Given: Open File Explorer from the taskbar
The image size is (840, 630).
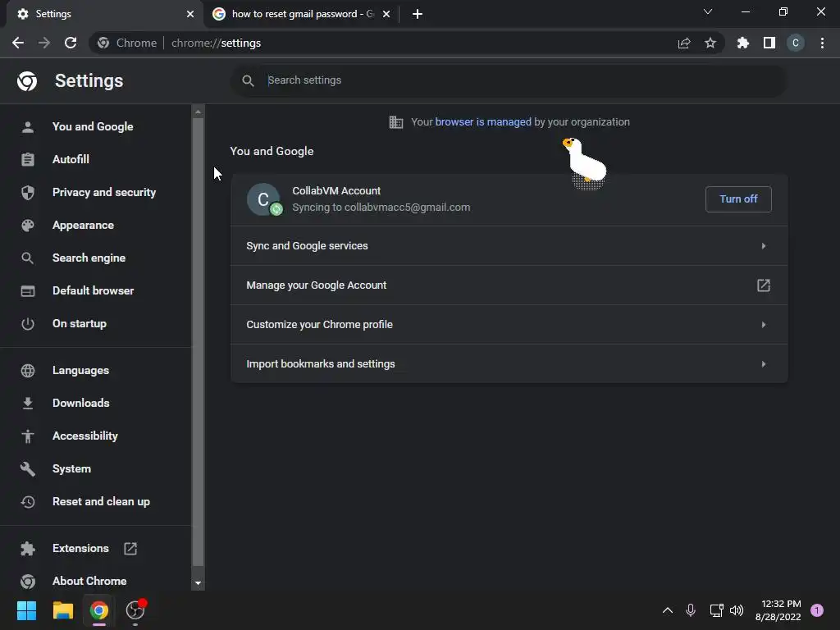Looking at the screenshot, I should tap(62, 610).
